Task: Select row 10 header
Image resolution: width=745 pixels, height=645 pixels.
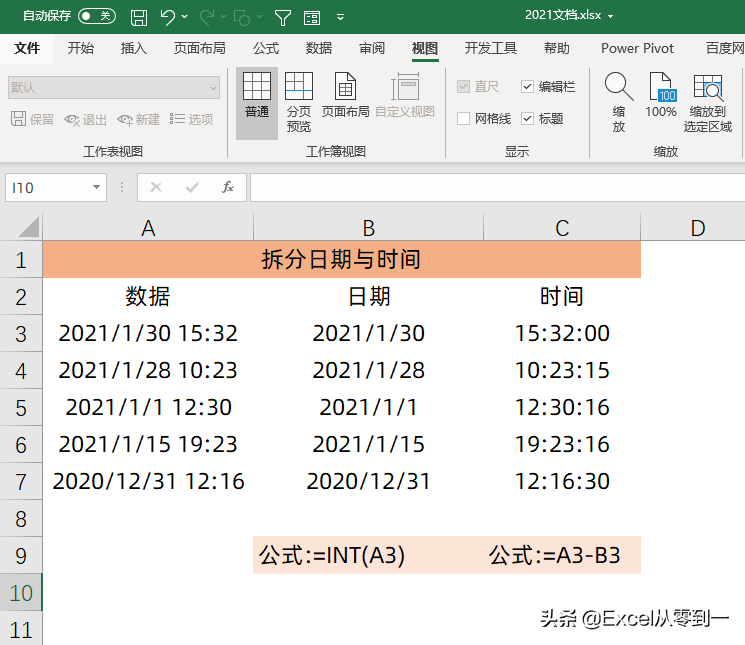Action: tap(21, 593)
